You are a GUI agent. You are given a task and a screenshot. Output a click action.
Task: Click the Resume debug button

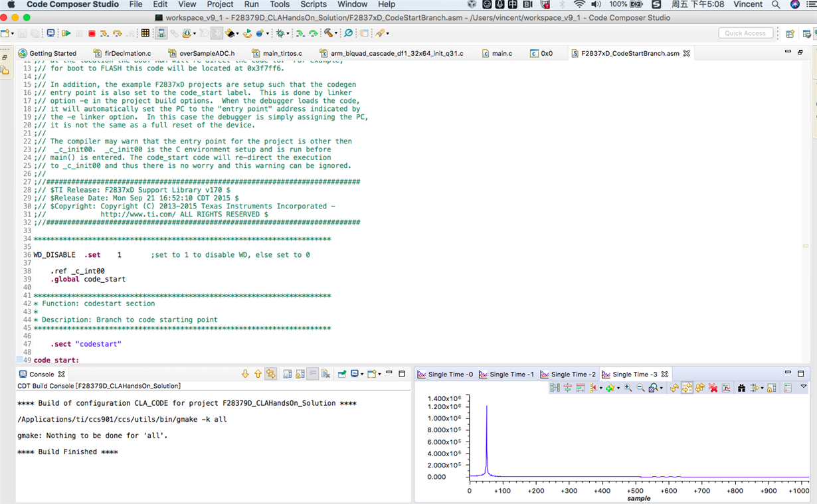(x=66, y=33)
